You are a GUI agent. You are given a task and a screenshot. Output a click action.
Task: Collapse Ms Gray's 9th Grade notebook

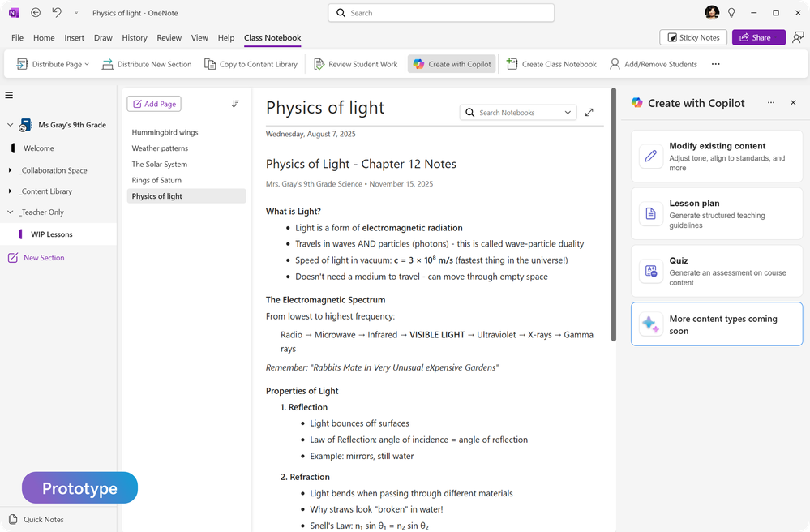click(x=11, y=125)
